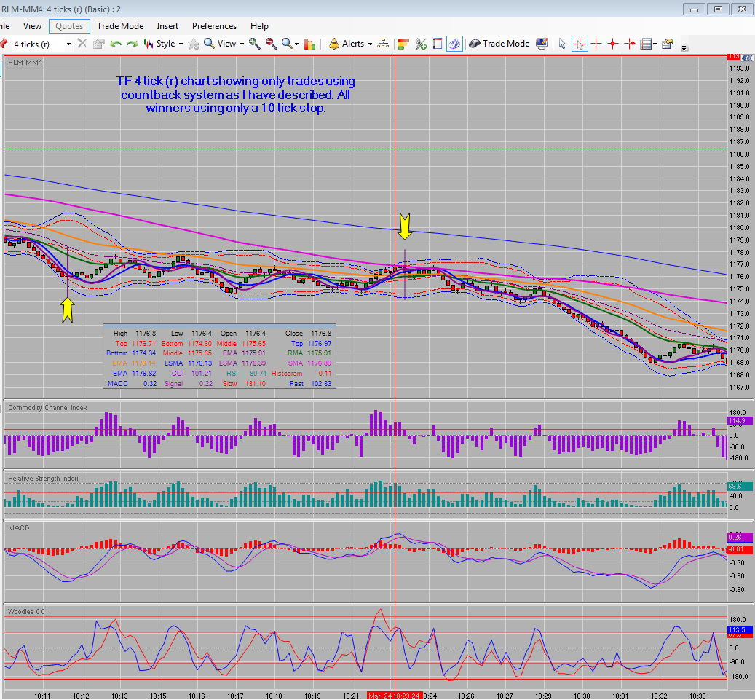
Task: Click the properties window with pencil icon
Action: [668, 44]
